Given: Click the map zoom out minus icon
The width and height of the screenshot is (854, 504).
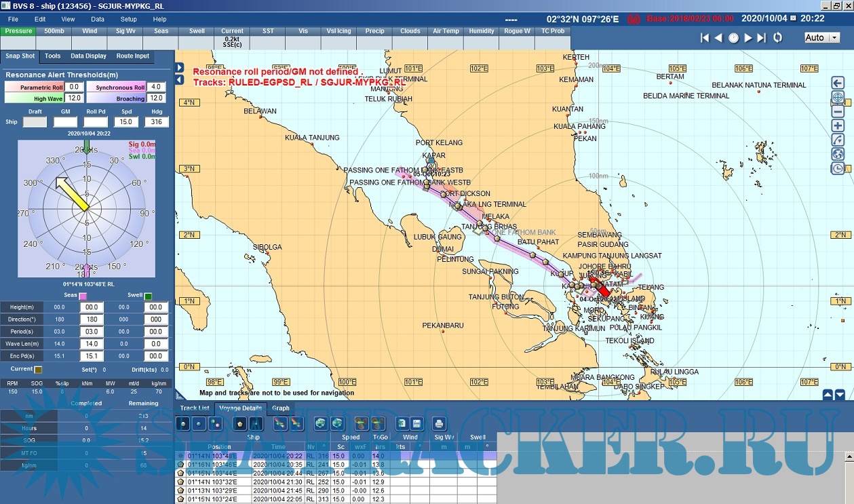Looking at the screenshot, I should (x=838, y=111).
